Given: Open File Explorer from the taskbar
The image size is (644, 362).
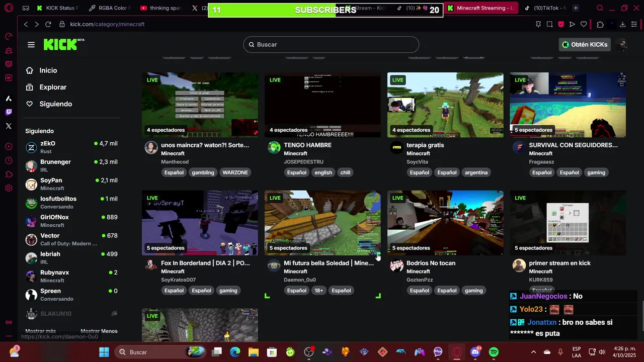Looking at the screenshot, I should pyautogui.click(x=253, y=352).
